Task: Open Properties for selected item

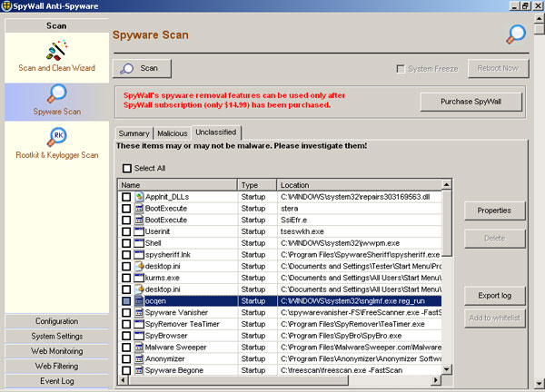Action: click(494, 211)
